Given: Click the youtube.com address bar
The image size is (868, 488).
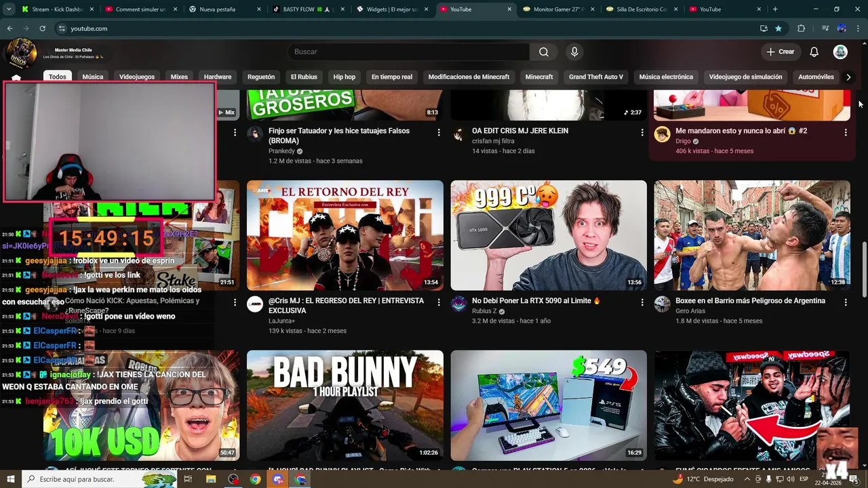Looking at the screenshot, I should point(407,28).
